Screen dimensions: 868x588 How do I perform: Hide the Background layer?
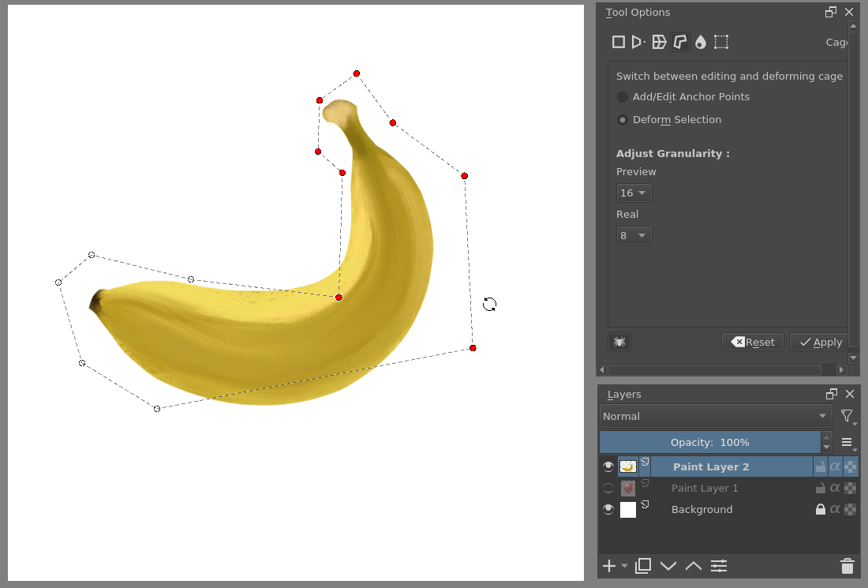pos(608,509)
